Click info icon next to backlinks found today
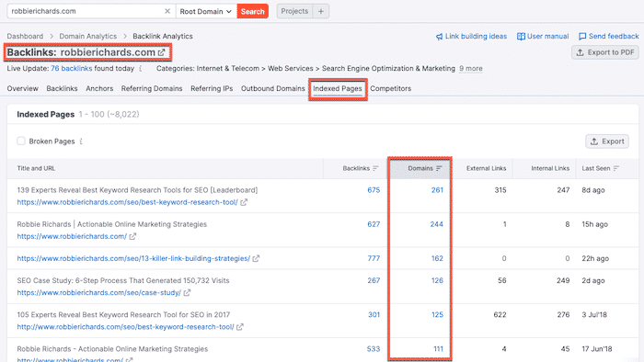 click(141, 69)
